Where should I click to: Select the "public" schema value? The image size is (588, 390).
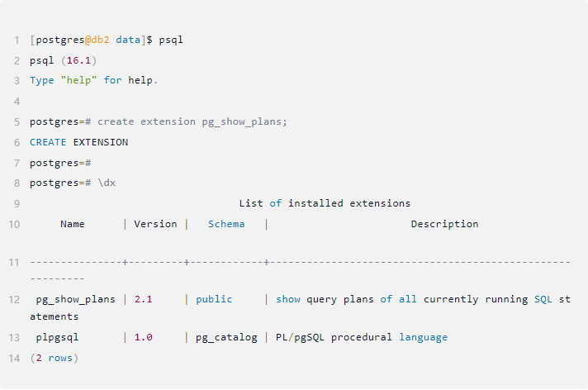pos(214,299)
